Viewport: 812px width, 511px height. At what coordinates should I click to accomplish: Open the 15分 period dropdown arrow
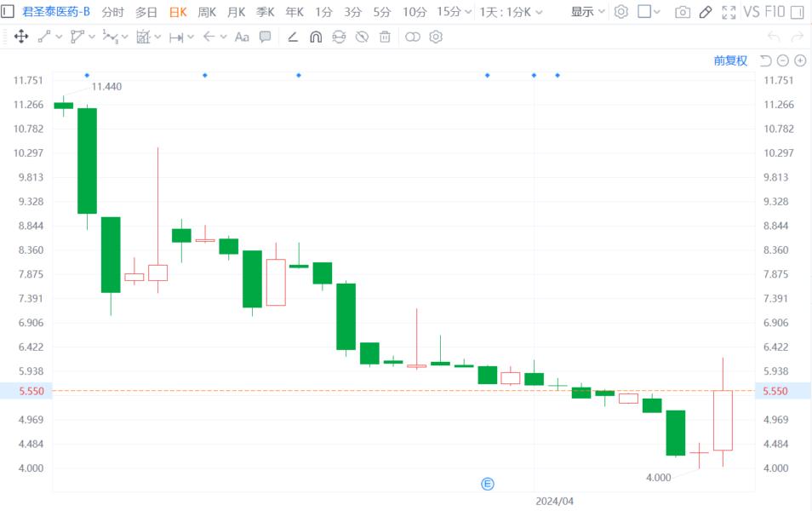point(468,11)
